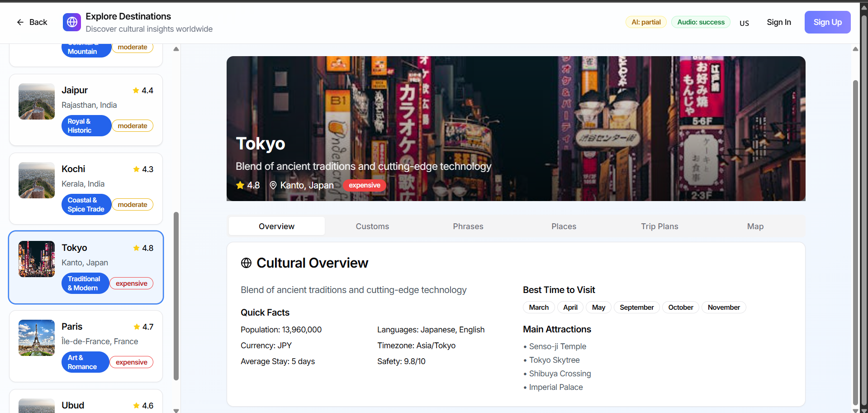
Task: Click sidebar scroll down arrow
Action: [176, 410]
